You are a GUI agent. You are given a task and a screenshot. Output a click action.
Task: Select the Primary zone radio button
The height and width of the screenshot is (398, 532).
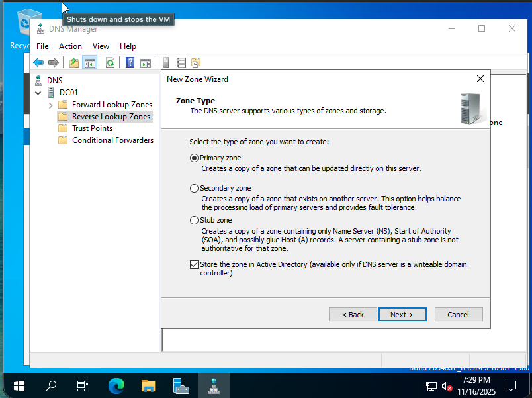(x=194, y=158)
